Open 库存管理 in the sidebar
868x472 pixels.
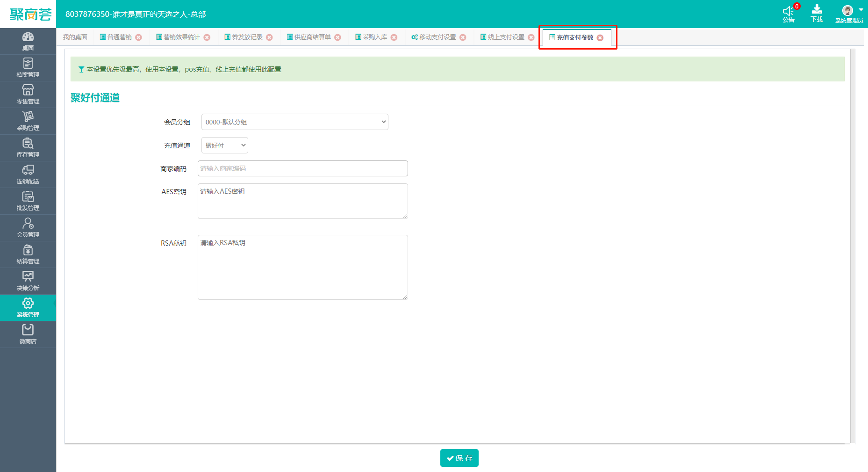(28, 148)
